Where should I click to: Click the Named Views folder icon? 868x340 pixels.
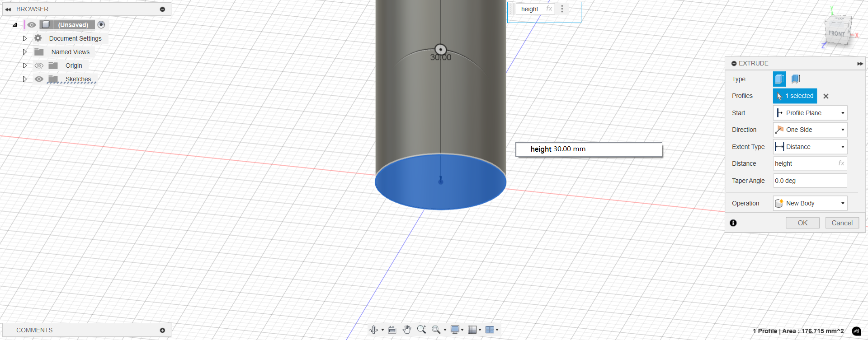coord(39,52)
